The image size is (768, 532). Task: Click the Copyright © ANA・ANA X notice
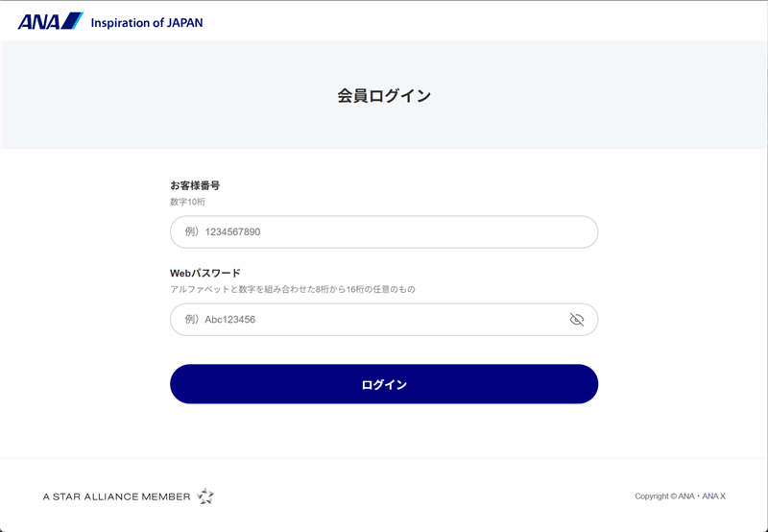pos(680,496)
